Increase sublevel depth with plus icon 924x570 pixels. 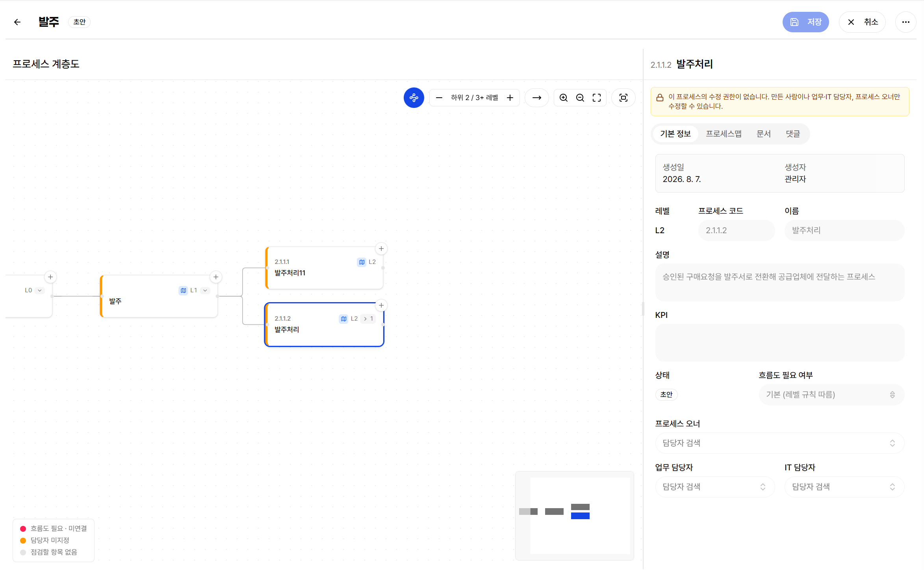coord(510,98)
